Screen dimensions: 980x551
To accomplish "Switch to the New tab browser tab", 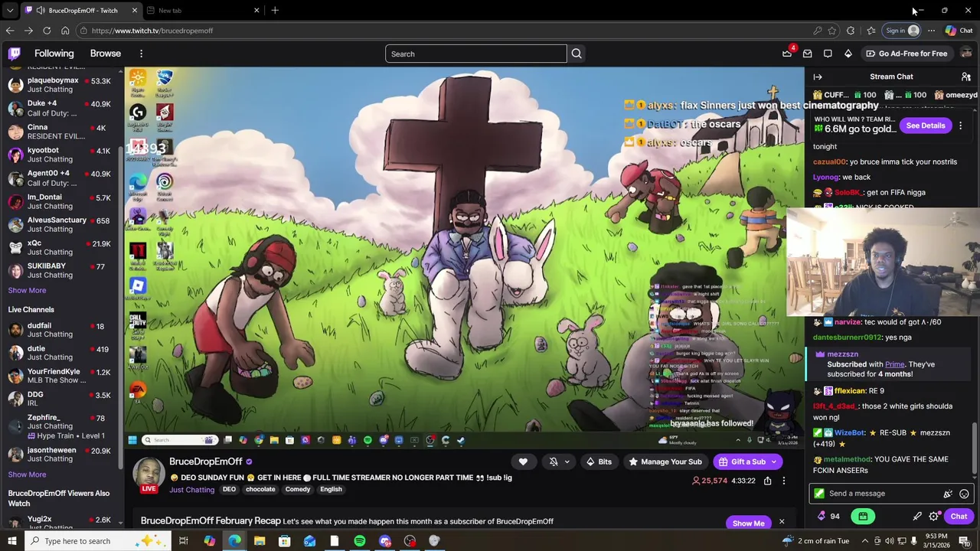I will [201, 11].
